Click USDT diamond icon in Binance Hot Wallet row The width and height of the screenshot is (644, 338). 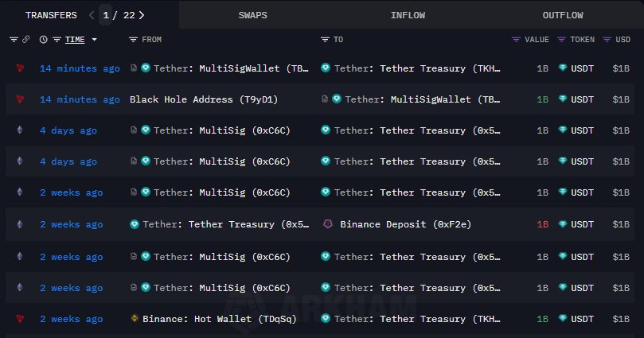pos(563,318)
